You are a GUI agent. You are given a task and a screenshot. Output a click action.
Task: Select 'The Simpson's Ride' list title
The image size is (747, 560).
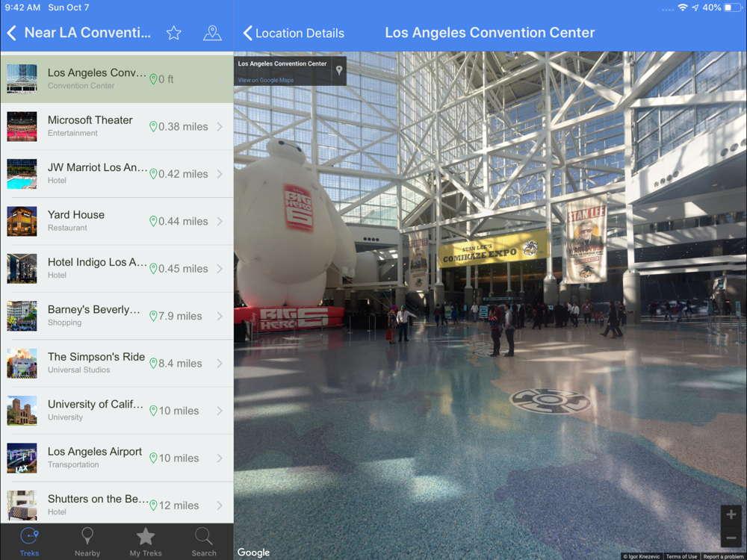[96, 357]
